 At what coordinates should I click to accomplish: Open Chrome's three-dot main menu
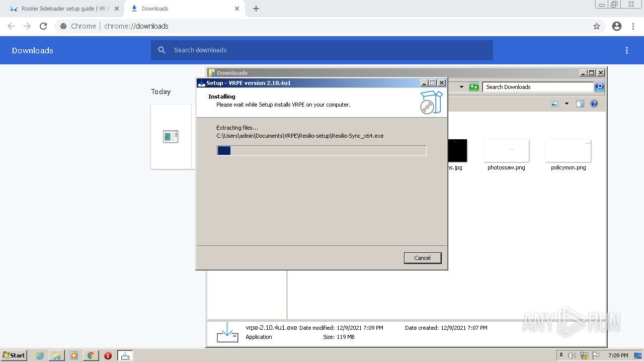[633, 26]
